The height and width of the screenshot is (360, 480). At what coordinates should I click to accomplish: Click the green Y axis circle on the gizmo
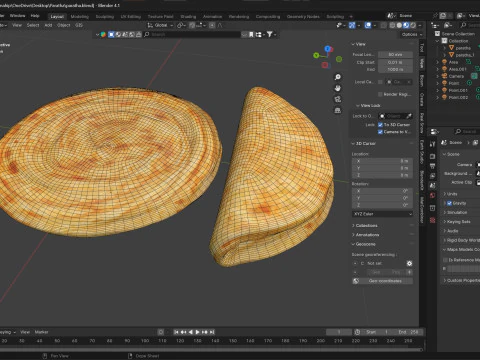pos(316,55)
